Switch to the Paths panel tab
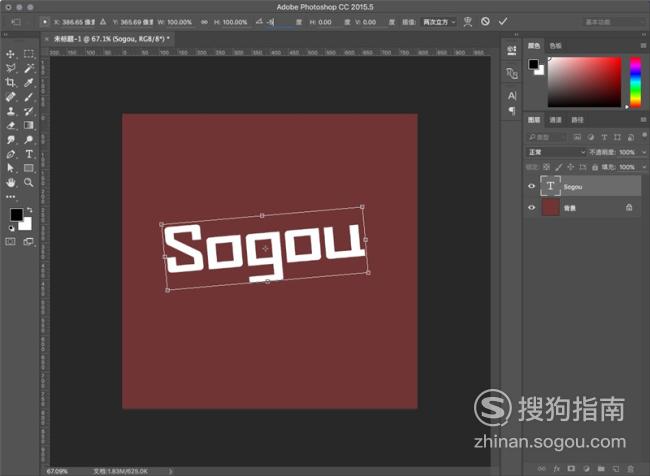The image size is (650, 476). point(577,120)
